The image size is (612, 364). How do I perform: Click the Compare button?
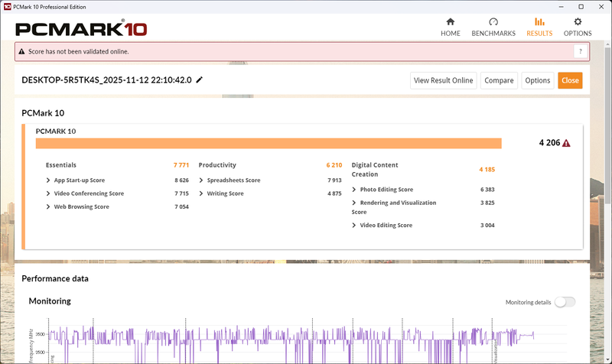(499, 80)
